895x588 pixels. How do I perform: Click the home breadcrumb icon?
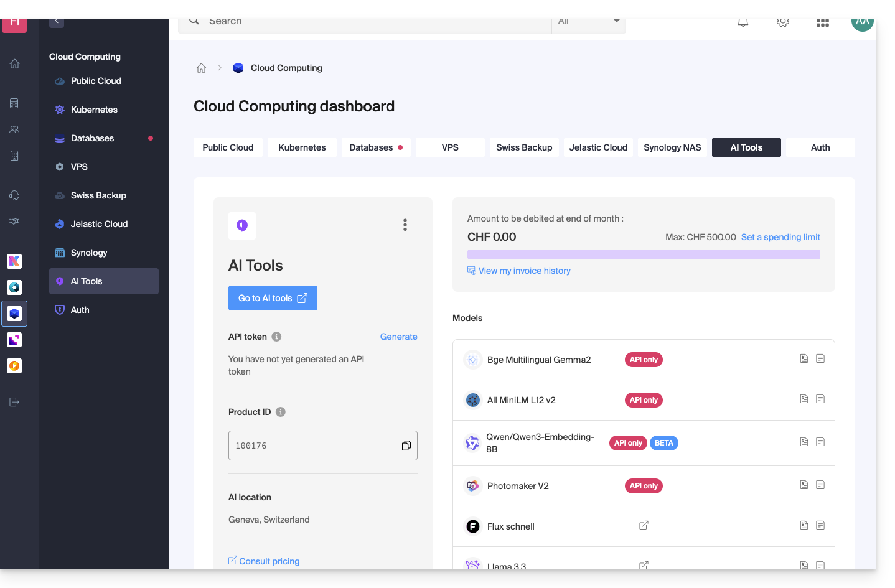201,68
